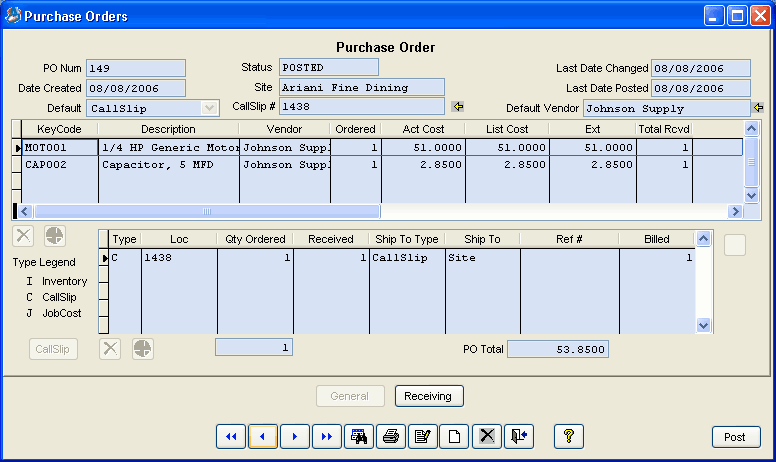Click add icon above Type Legend
776x462 pixels.
[x=54, y=236]
